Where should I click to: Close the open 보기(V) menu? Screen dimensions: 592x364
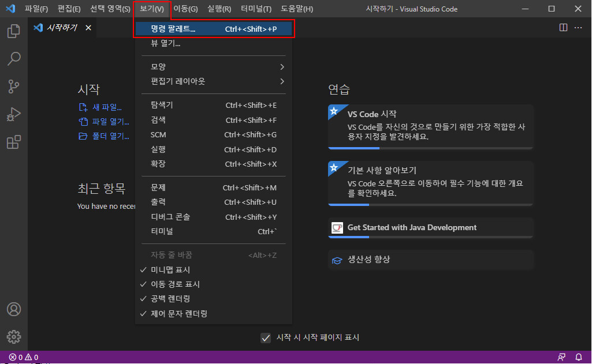click(152, 9)
